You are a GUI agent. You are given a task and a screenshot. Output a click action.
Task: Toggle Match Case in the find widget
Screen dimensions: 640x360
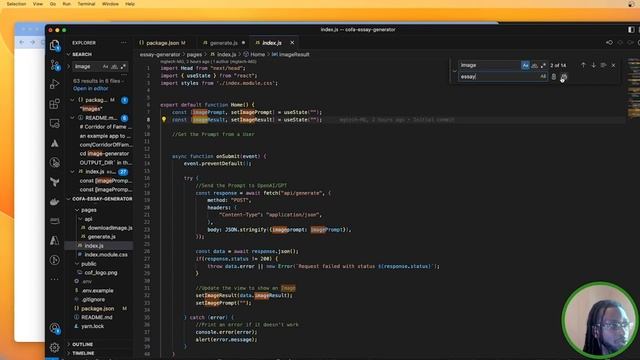(x=525, y=65)
